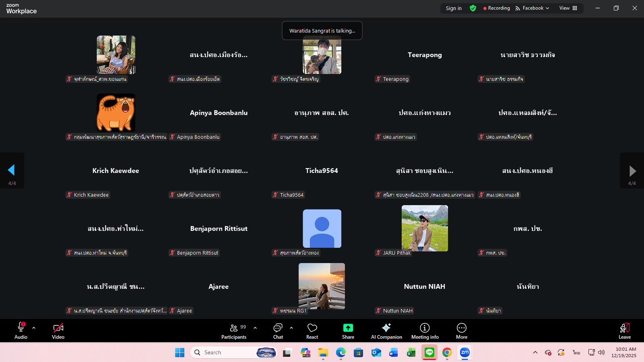Expand the Participants options arrow
Viewport: 644px width, 362px height.
(255, 328)
